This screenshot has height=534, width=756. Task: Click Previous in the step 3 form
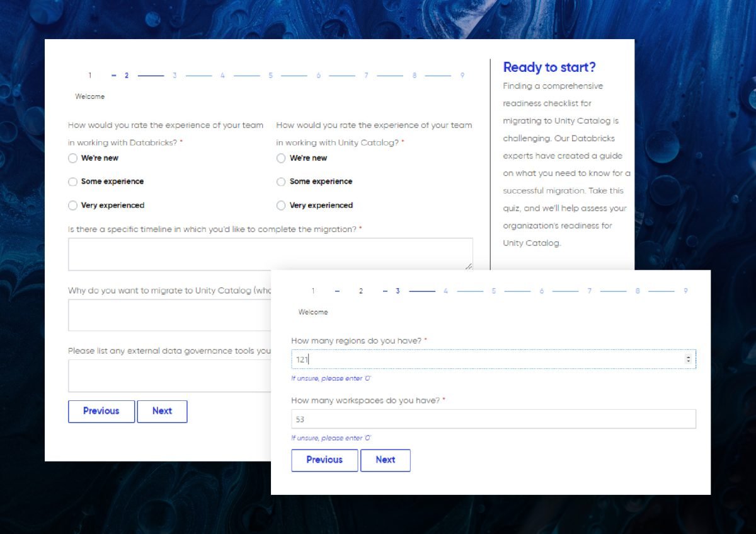pyautogui.click(x=324, y=460)
